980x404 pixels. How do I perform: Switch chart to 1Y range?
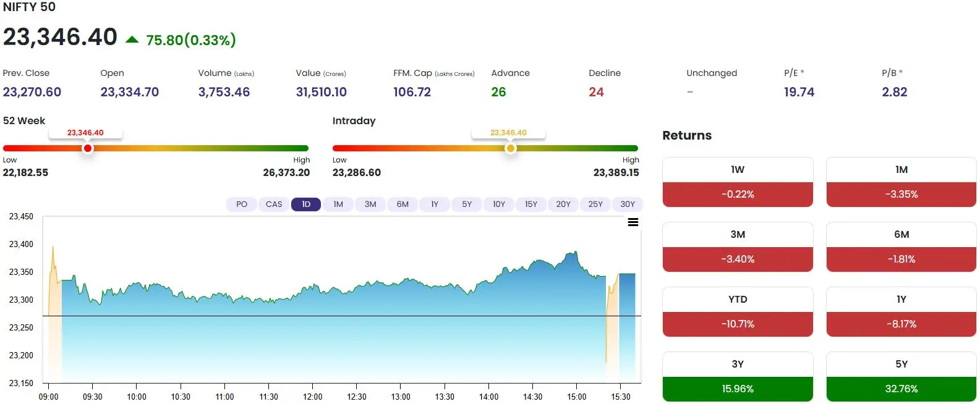435,204
